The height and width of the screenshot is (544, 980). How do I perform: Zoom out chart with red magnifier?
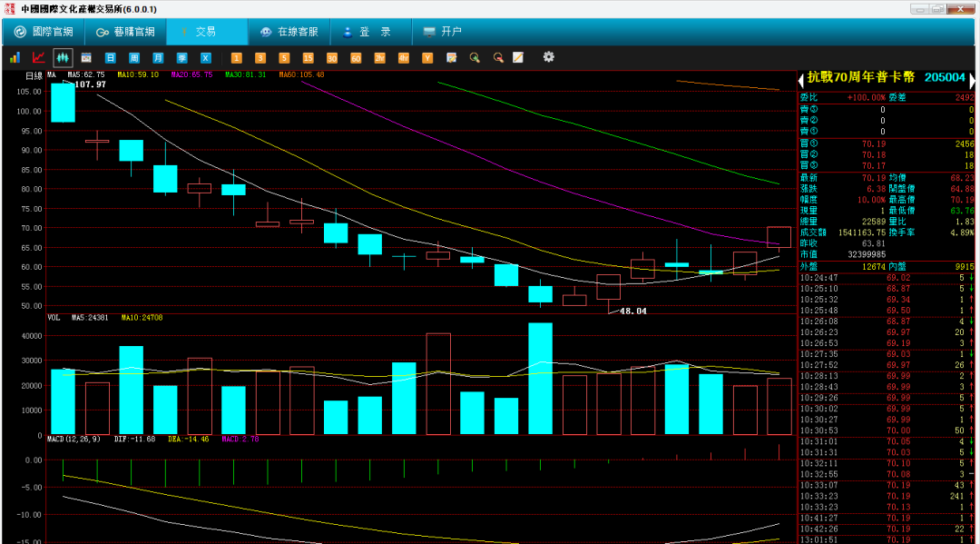point(498,57)
